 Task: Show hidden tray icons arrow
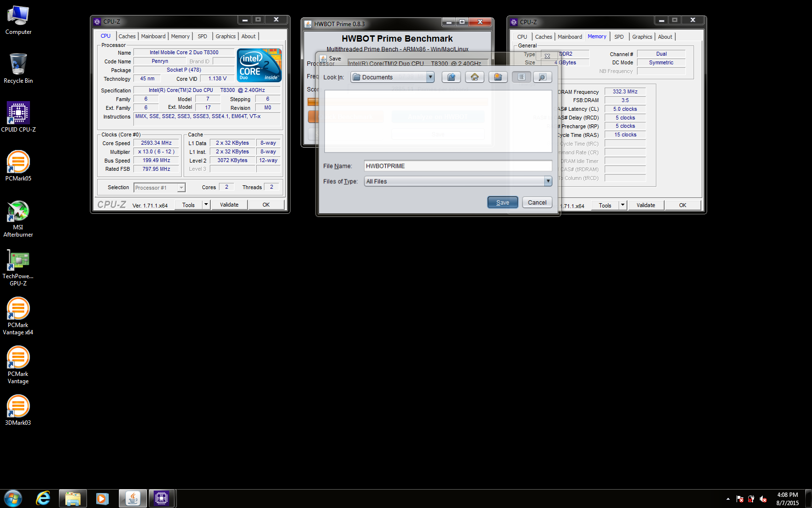(x=728, y=499)
